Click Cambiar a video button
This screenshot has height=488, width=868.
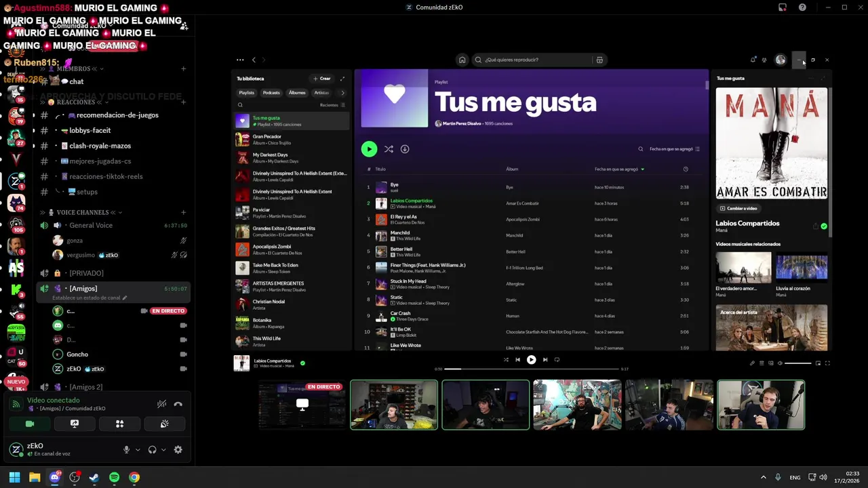tap(738, 209)
